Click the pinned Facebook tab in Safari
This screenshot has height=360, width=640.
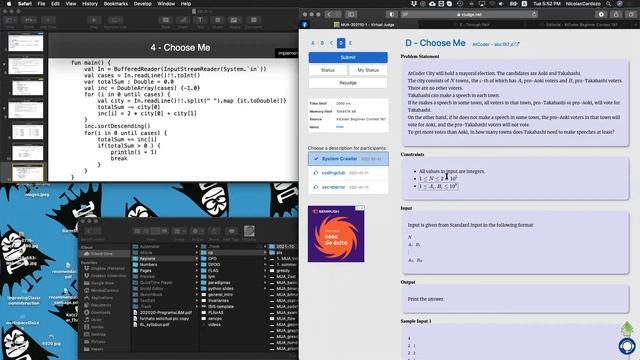point(305,24)
